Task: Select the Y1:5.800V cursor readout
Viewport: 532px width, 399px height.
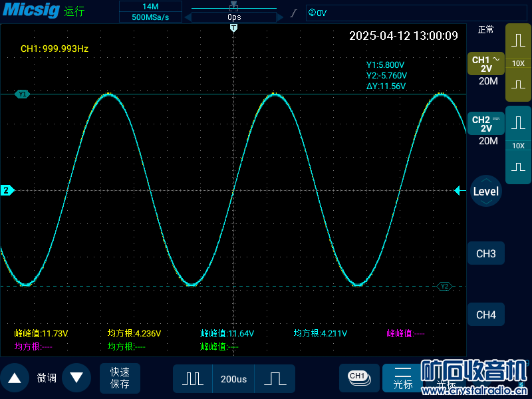Action: coord(385,65)
